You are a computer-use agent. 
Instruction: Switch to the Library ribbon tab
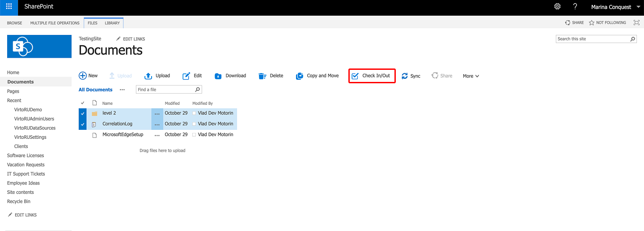coord(112,23)
